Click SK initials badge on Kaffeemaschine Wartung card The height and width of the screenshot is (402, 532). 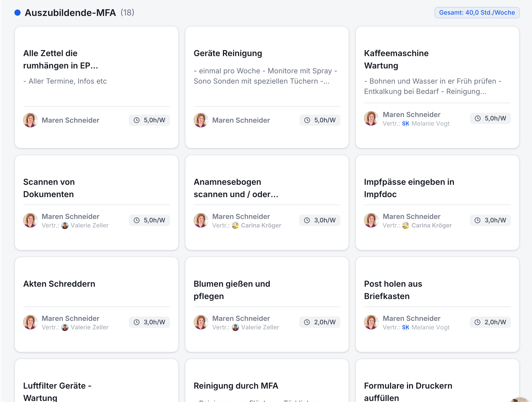pyautogui.click(x=405, y=124)
